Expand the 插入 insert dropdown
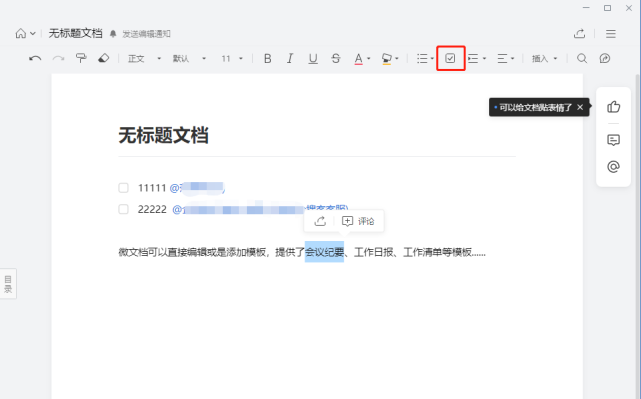Image resolution: width=641 pixels, height=399 pixels. 545,58
